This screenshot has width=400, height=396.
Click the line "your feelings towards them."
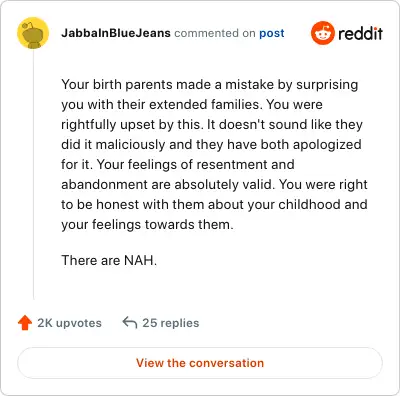click(147, 224)
